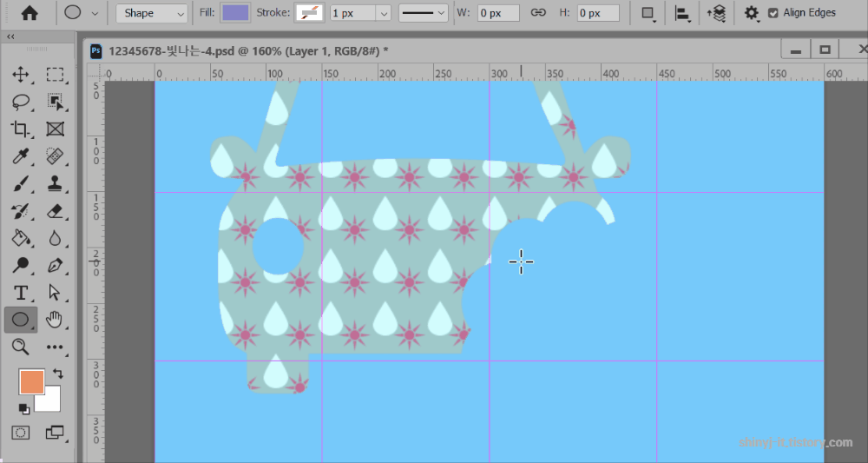Select the Paint Bucket tool
The image size is (868, 463).
(x=21, y=238)
